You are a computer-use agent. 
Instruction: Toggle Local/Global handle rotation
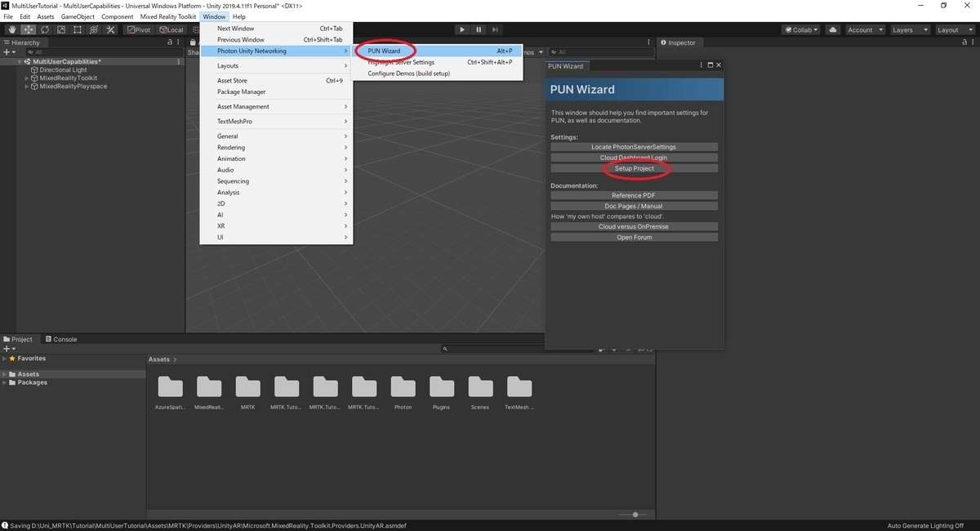(x=171, y=29)
